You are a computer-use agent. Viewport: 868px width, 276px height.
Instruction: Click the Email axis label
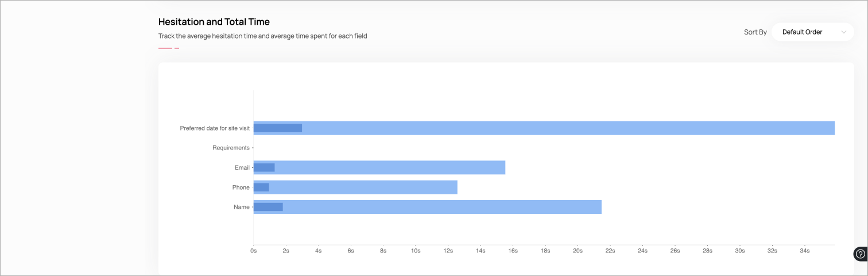click(x=242, y=167)
